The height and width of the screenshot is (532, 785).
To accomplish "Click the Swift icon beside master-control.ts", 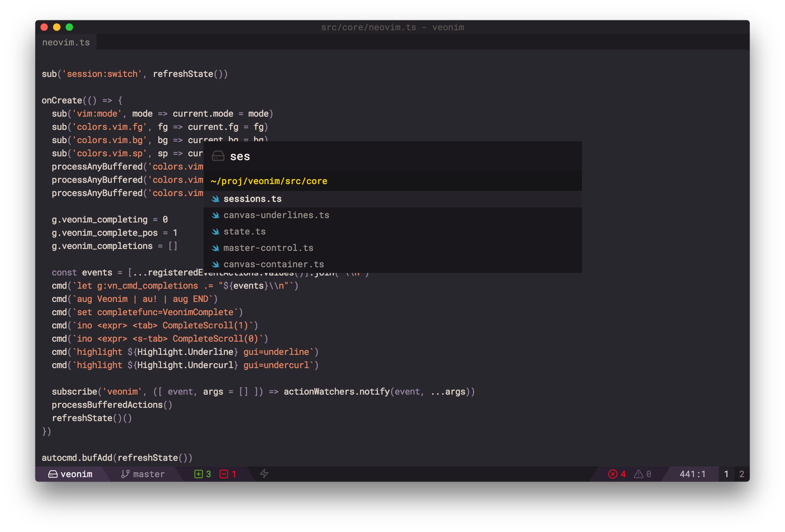I will point(216,248).
